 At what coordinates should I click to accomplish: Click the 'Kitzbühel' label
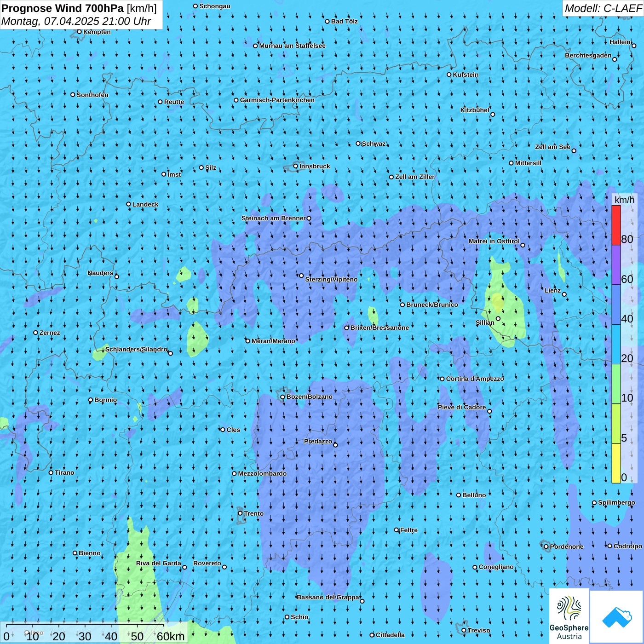point(475,110)
